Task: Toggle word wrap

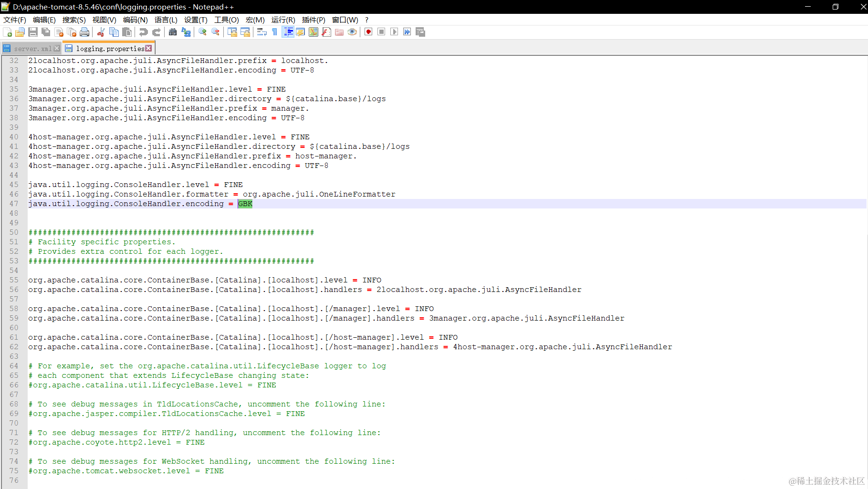Action: tap(261, 32)
